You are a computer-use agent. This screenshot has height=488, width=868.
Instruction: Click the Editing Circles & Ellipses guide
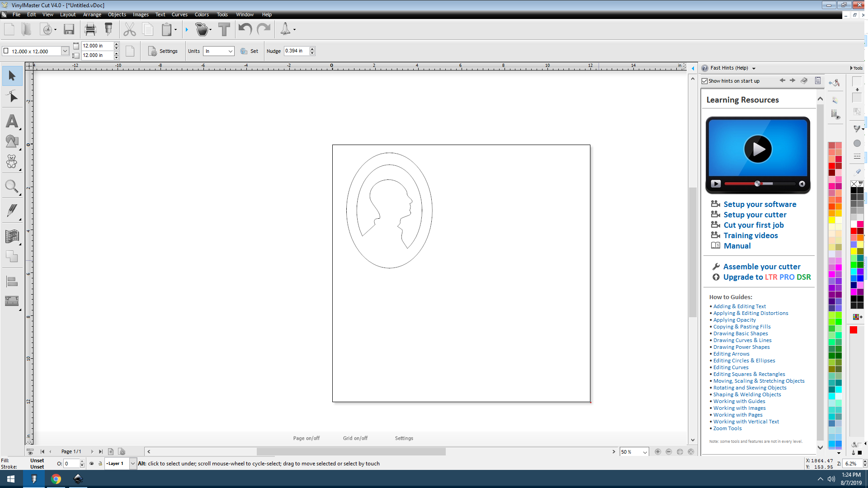(744, 360)
